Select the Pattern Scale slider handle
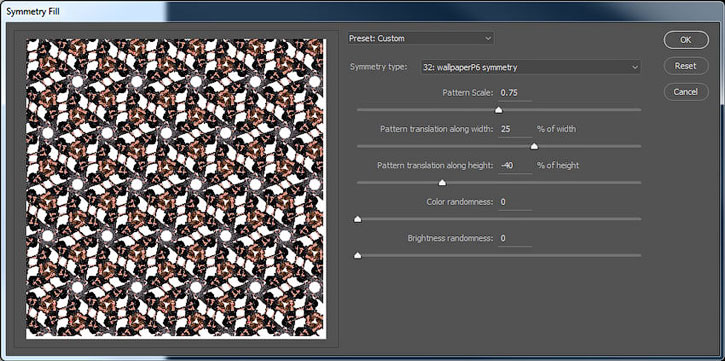This screenshot has width=725, height=361. pyautogui.click(x=498, y=110)
